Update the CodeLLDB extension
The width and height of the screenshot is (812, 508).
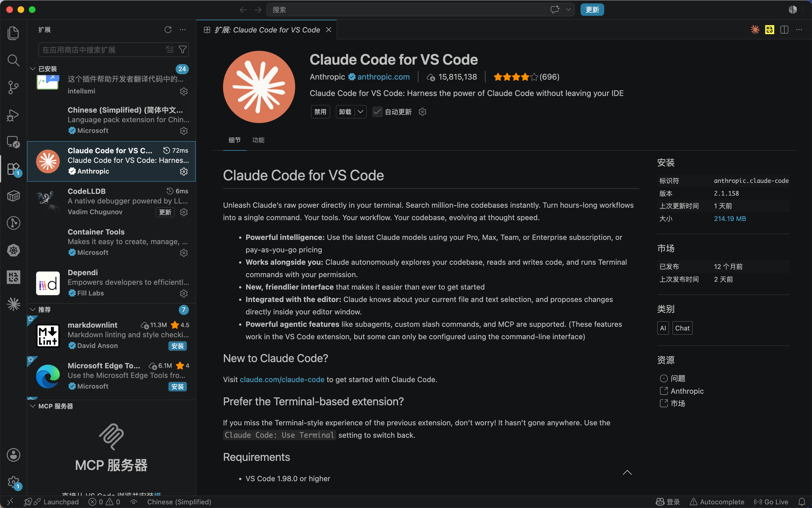(165, 212)
